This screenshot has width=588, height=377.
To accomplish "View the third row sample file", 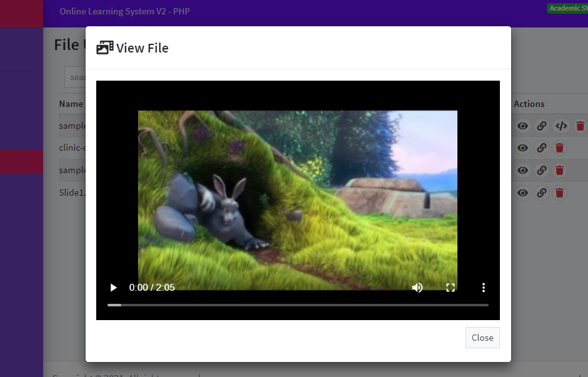I will 522,170.
